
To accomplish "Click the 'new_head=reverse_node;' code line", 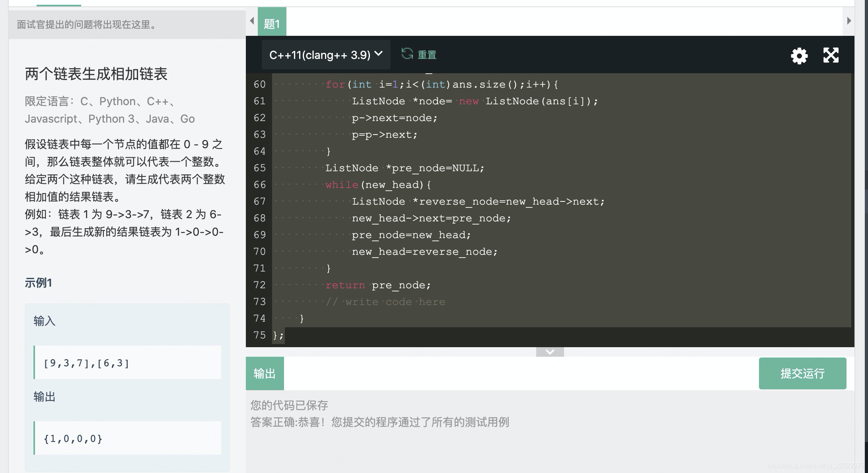I will click(x=425, y=252).
